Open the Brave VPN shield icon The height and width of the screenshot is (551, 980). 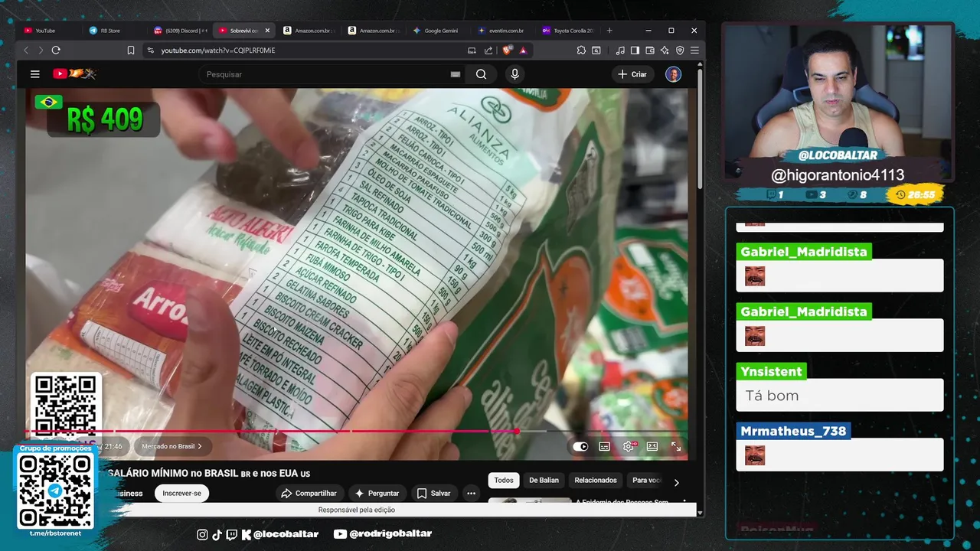pyautogui.click(x=680, y=51)
